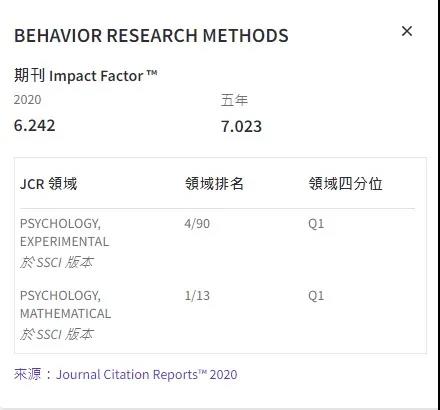Click the 於 SSCI 版本 note under Experimental
This screenshot has height=410, width=440.
click(57, 262)
